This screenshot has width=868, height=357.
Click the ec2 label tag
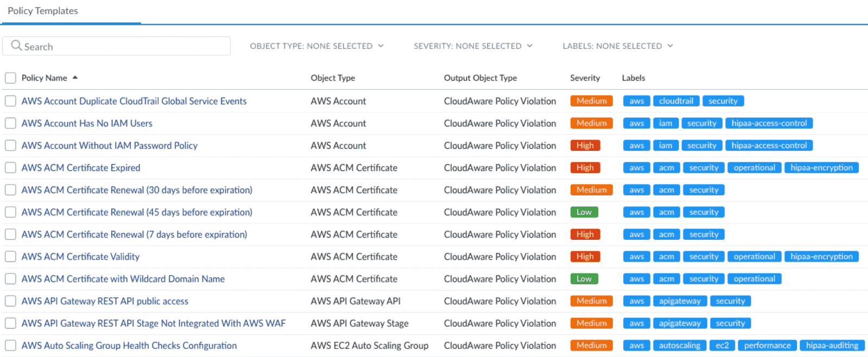[x=722, y=346]
